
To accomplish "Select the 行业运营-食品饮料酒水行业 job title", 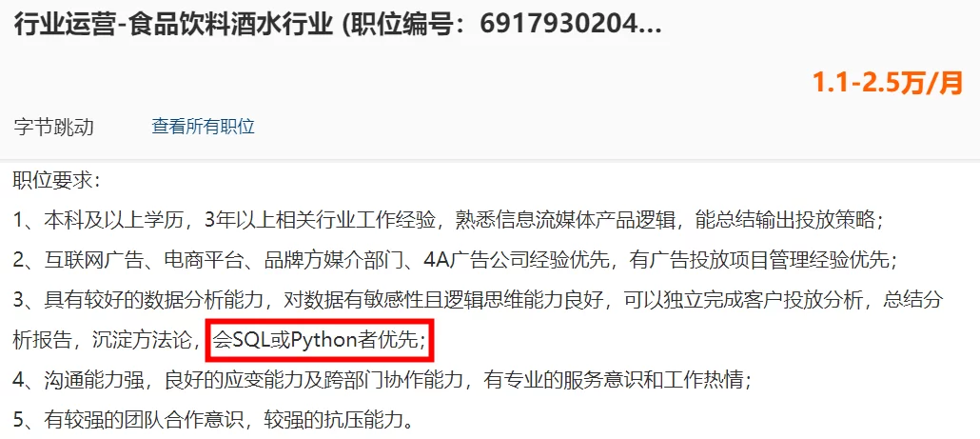I will (x=174, y=25).
